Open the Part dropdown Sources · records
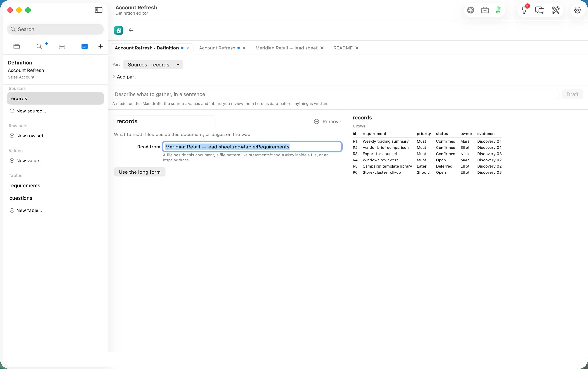Viewport: 588px width, 369px height. tap(153, 65)
